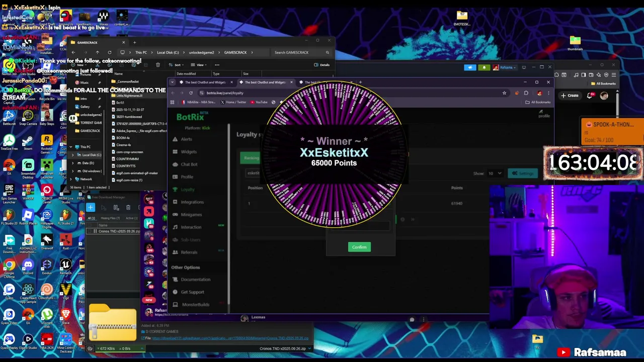The width and height of the screenshot is (644, 362).
Task: Open the Home / Twitter bookmark
Action: 233,102
